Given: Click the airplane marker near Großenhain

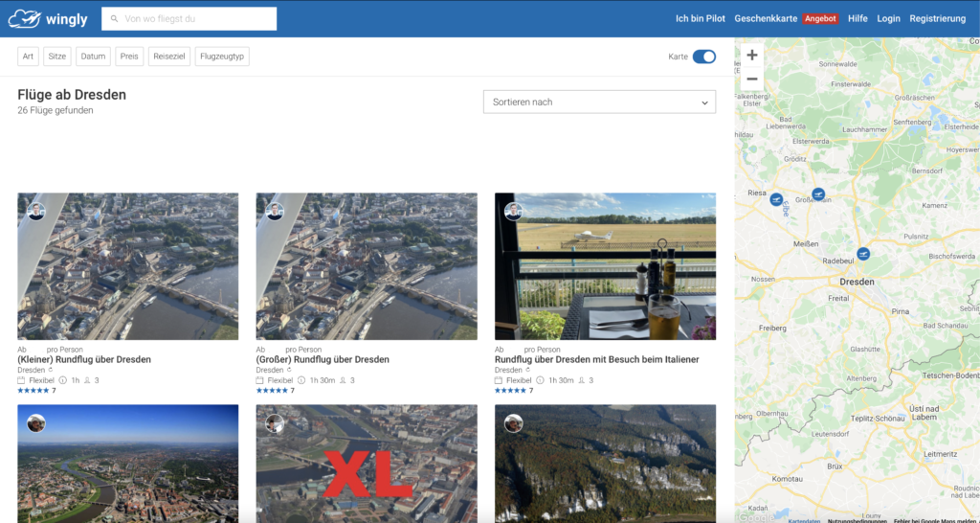Looking at the screenshot, I should click(x=817, y=194).
